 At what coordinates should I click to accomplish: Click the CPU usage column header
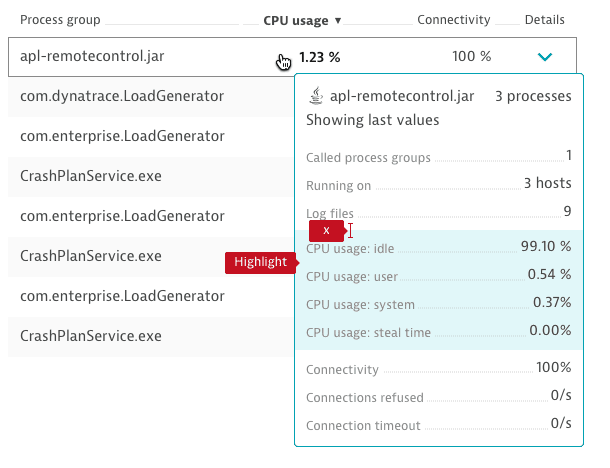296,21
